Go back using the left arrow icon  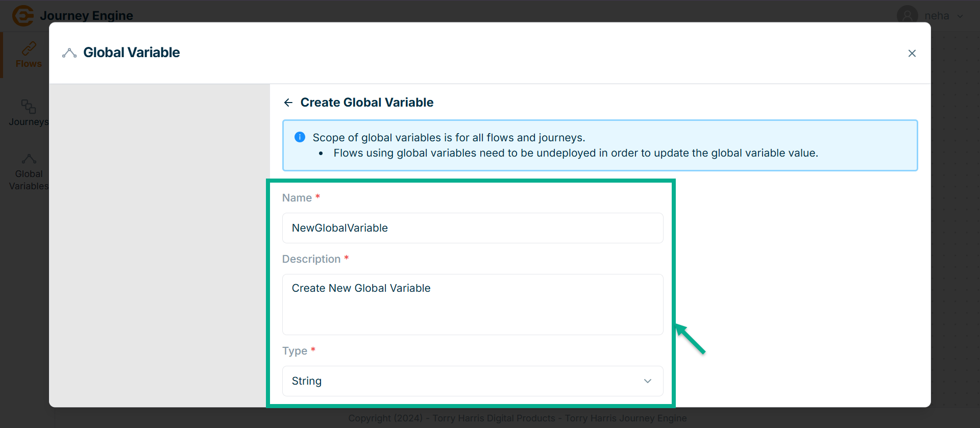(288, 103)
